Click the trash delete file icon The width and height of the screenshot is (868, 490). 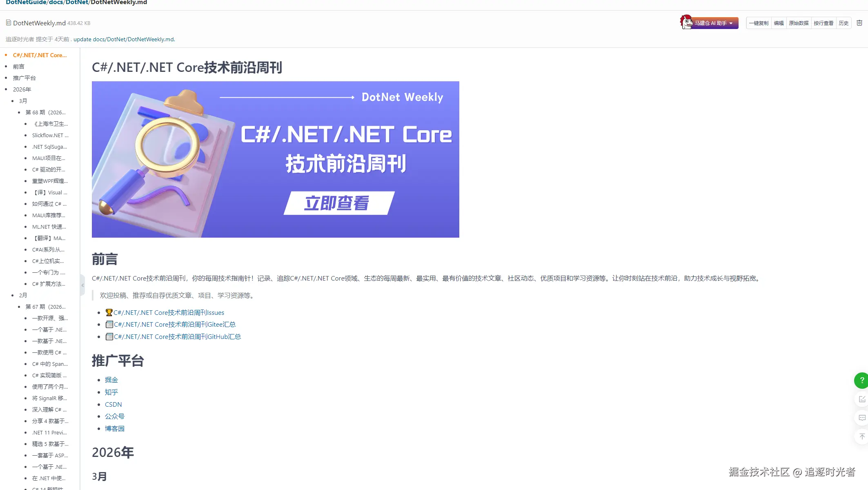click(x=859, y=23)
